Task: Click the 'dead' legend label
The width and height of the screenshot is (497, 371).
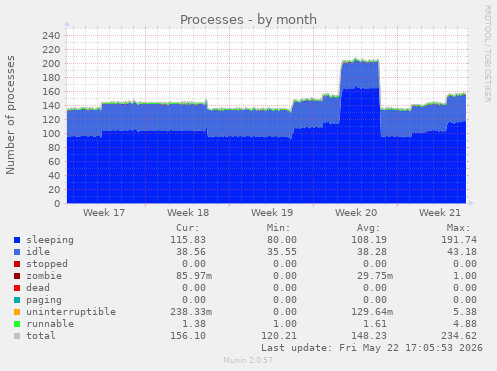Action: coord(38,288)
